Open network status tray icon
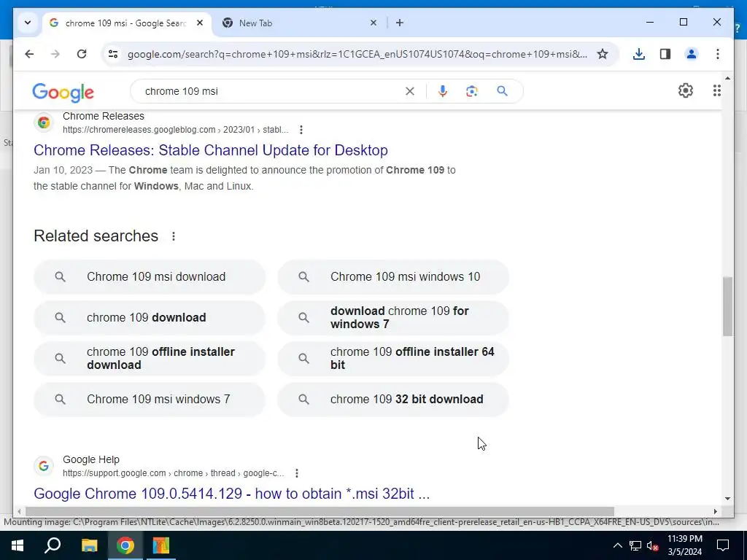The width and height of the screenshot is (747, 560). point(635,545)
